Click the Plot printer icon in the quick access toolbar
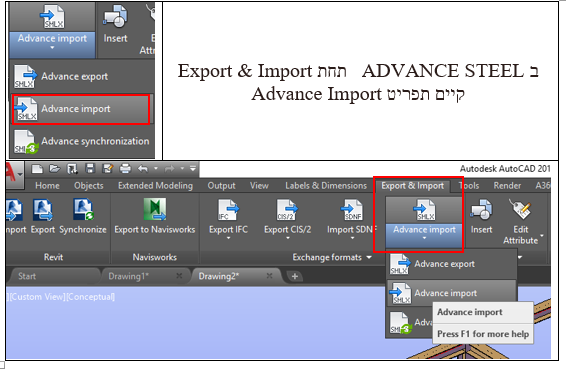566x369 pixels. coord(125,169)
